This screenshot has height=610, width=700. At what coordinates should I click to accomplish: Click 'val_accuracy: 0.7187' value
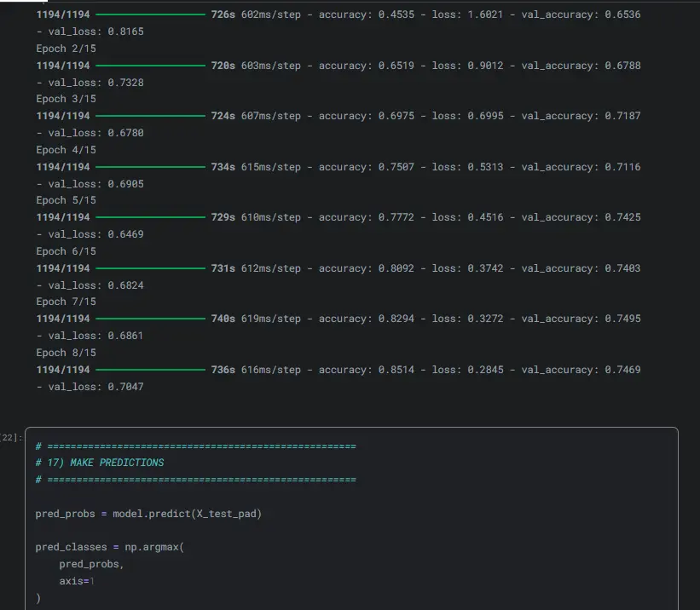click(x=581, y=116)
